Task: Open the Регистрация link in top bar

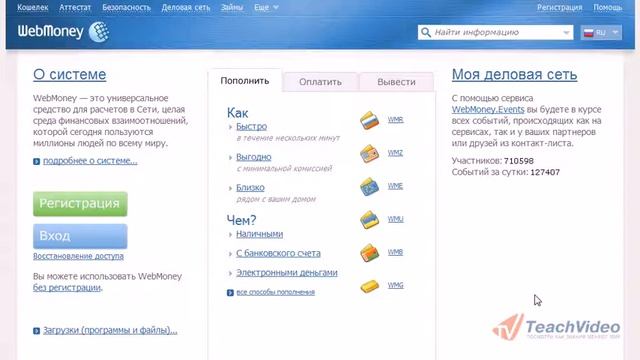Action: click(560, 7)
